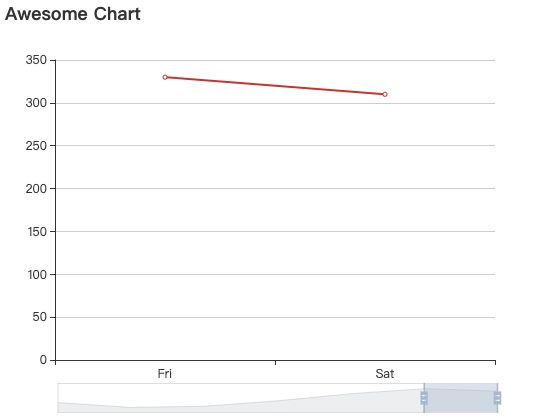Viewport: 550px width, 420px height.
Task: Click the 0 y-axis label
Action: (x=43, y=360)
